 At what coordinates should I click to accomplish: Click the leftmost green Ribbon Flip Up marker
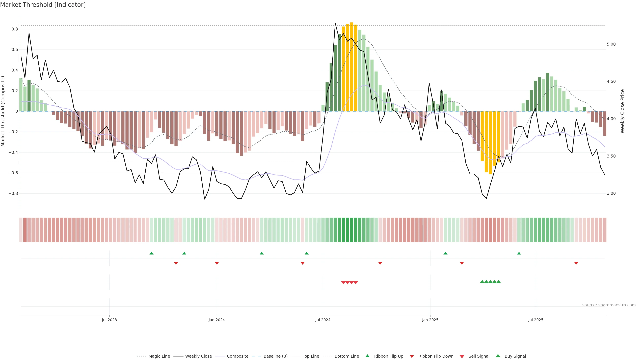click(x=151, y=253)
